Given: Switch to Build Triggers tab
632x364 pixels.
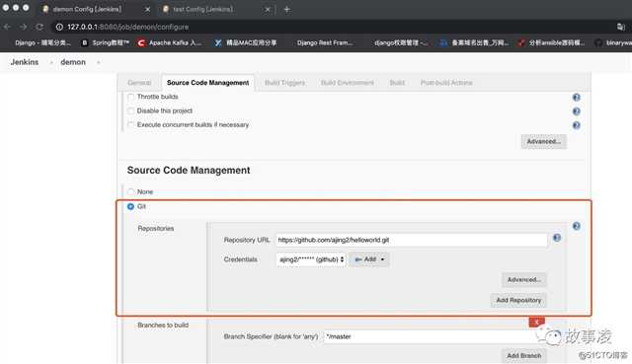Looking at the screenshot, I should point(284,83).
